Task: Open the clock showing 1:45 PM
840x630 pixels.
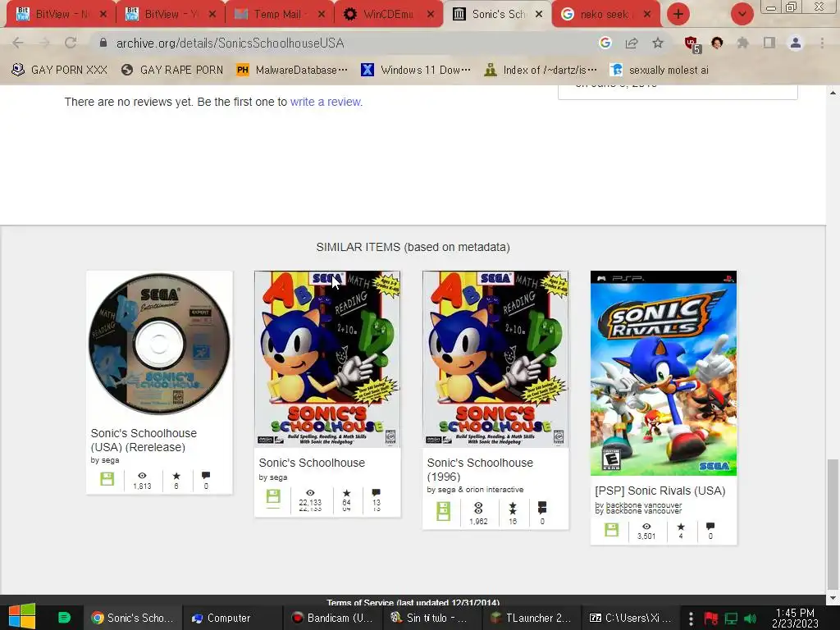Action: click(x=795, y=618)
